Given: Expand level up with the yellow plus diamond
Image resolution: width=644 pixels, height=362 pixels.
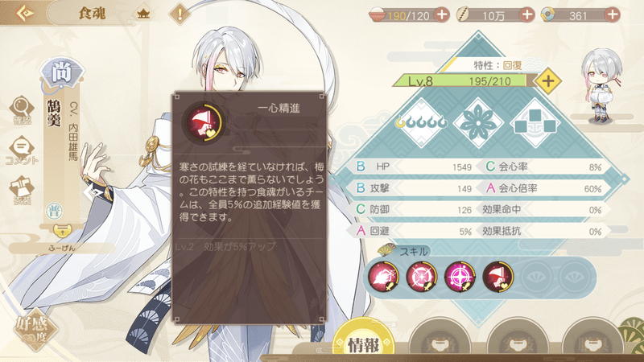Looking at the screenshot, I should coord(548,81).
